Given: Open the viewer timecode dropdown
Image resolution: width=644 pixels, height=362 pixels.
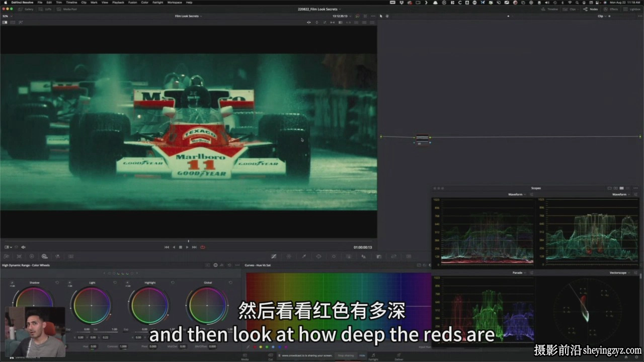Looking at the screenshot, I should pos(342,16).
